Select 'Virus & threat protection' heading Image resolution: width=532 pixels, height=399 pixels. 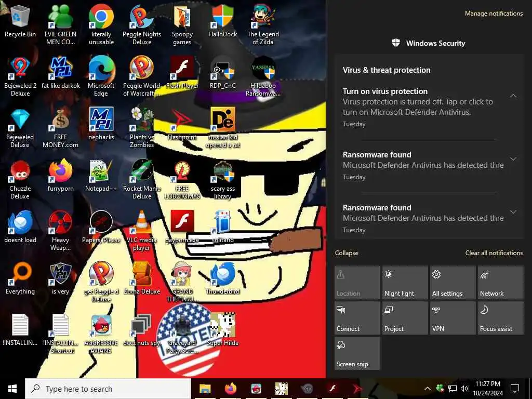pos(387,70)
